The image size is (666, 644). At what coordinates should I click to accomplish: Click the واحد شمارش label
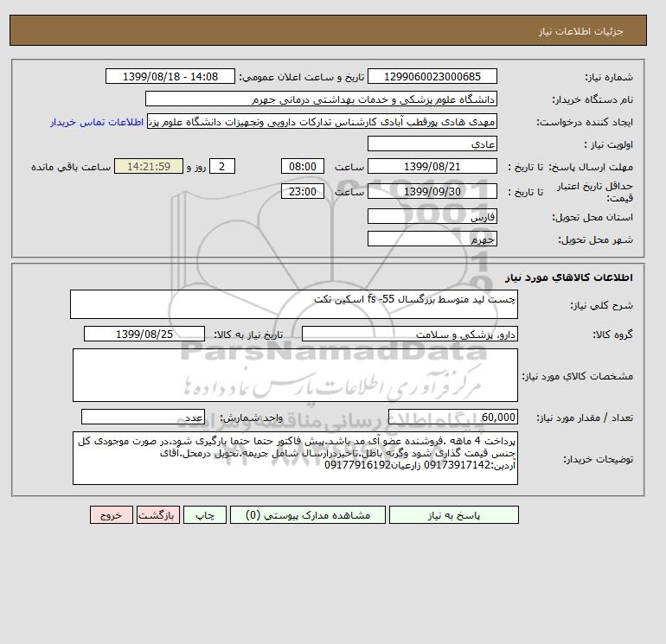(x=251, y=418)
